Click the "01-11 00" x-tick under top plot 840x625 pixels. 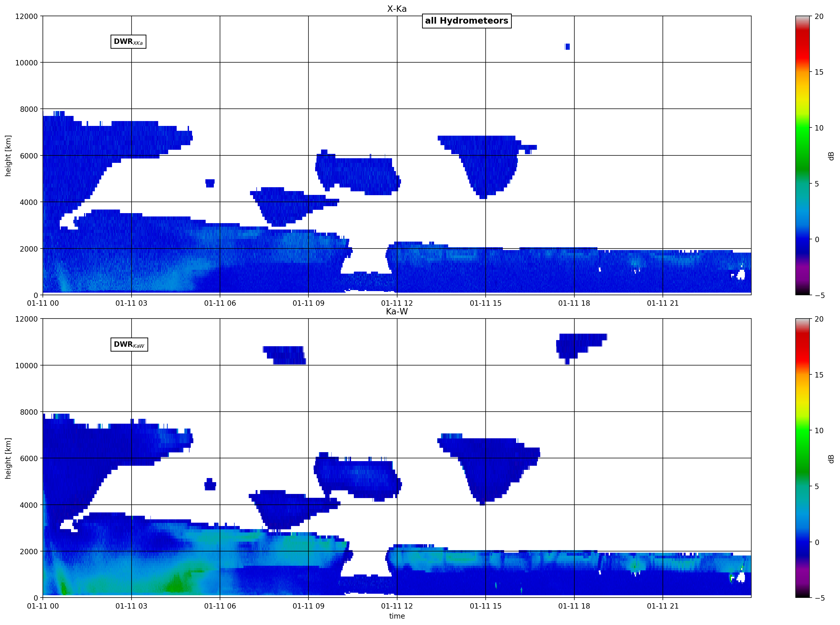tap(43, 303)
